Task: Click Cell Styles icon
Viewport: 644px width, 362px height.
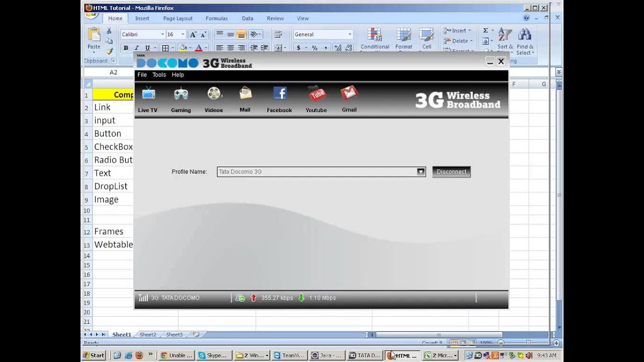Action: point(427,35)
